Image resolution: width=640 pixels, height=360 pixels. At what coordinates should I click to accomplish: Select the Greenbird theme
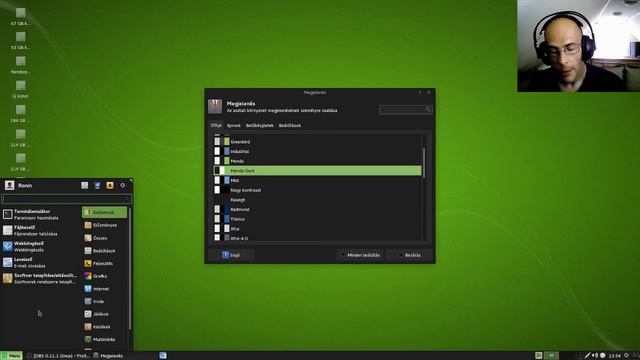coord(318,142)
